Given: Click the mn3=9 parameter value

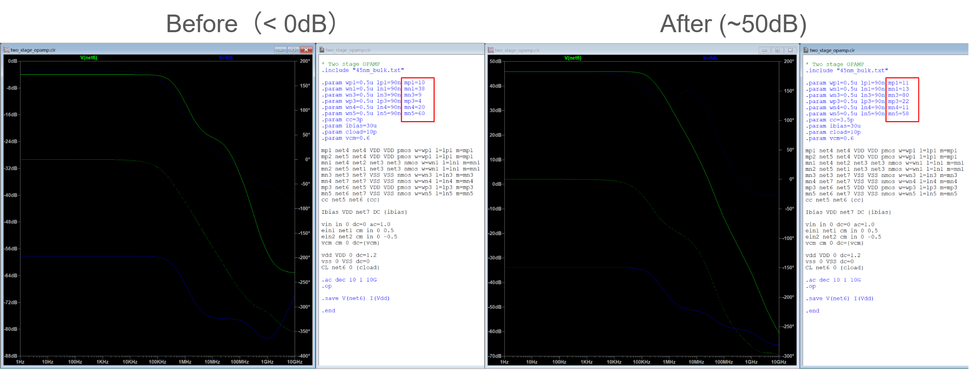Looking at the screenshot, I should (413, 95).
